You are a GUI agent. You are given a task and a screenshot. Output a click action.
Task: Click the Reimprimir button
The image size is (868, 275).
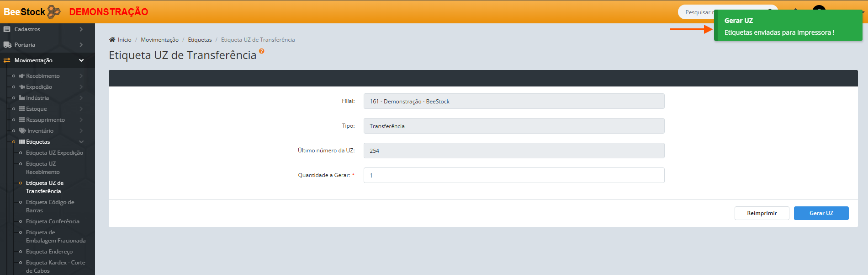pyautogui.click(x=762, y=213)
